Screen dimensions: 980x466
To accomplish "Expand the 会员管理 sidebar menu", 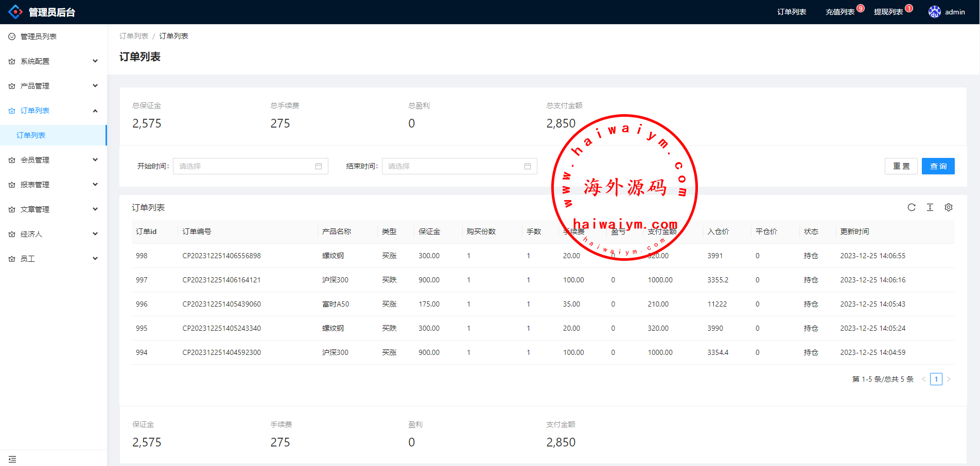I will 53,160.
